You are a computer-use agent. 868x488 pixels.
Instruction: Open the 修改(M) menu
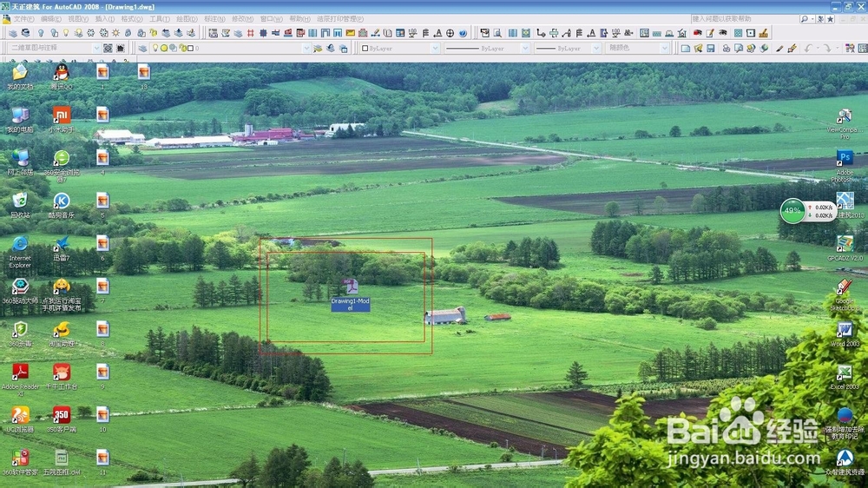(x=242, y=19)
